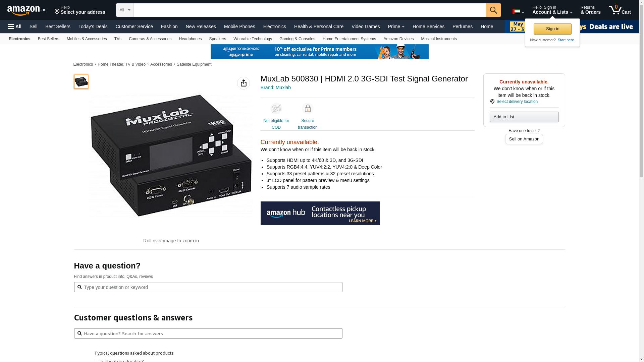Click Add to List button
Viewport: 644px width, 362px height.
pyautogui.click(x=524, y=117)
